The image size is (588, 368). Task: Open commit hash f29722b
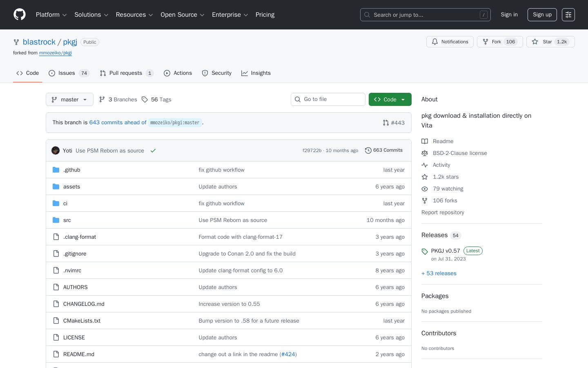[312, 150]
